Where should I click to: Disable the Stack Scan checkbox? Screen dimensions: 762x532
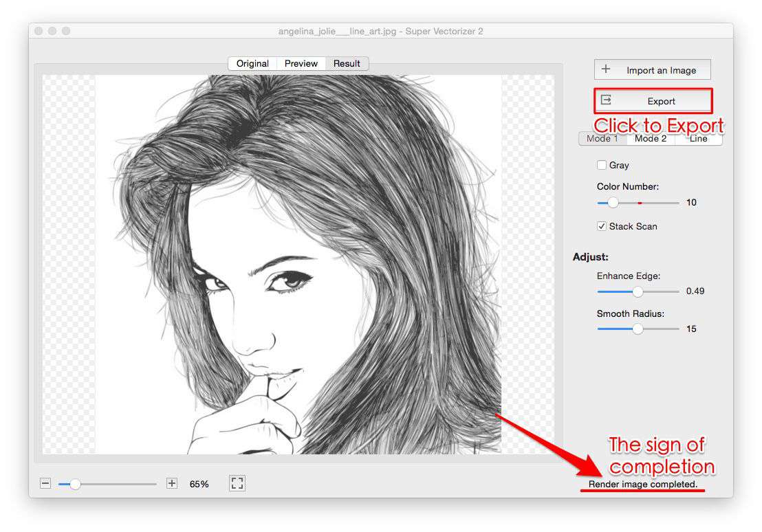tap(602, 226)
